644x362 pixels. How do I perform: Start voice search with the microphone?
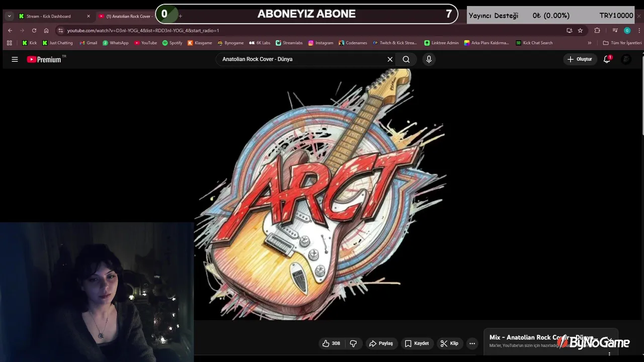pyautogui.click(x=429, y=59)
